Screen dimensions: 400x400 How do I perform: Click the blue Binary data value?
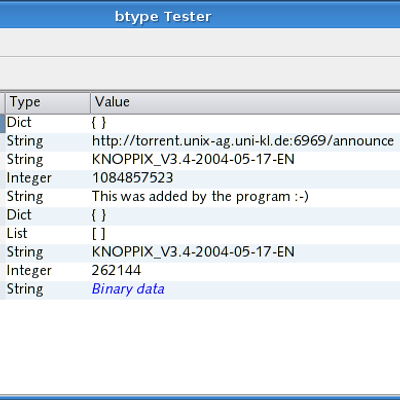pyautogui.click(x=128, y=289)
